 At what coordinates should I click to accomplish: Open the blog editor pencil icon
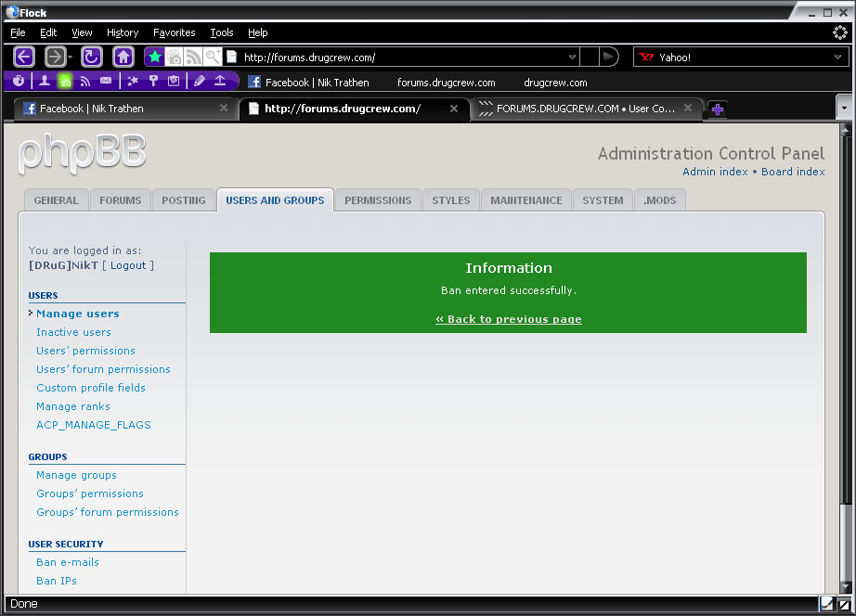200,82
